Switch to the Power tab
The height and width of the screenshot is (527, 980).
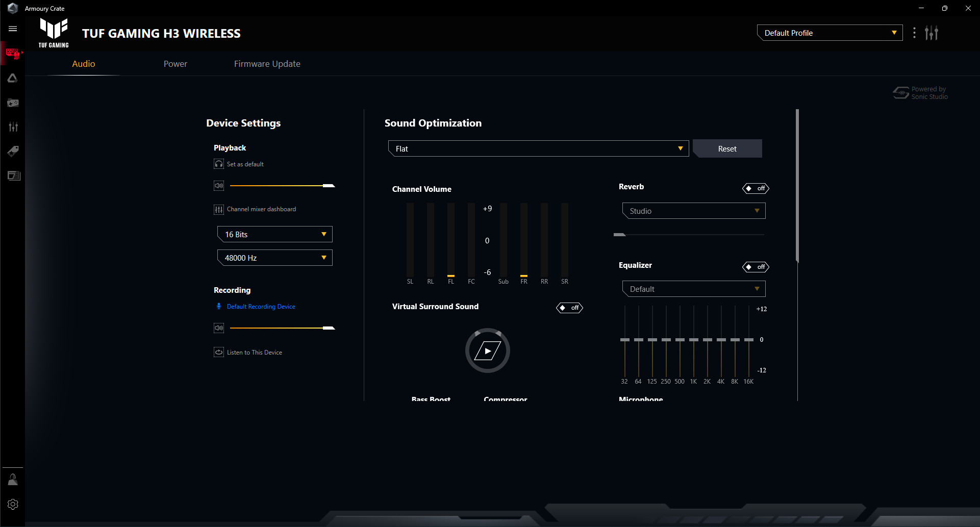(175, 64)
